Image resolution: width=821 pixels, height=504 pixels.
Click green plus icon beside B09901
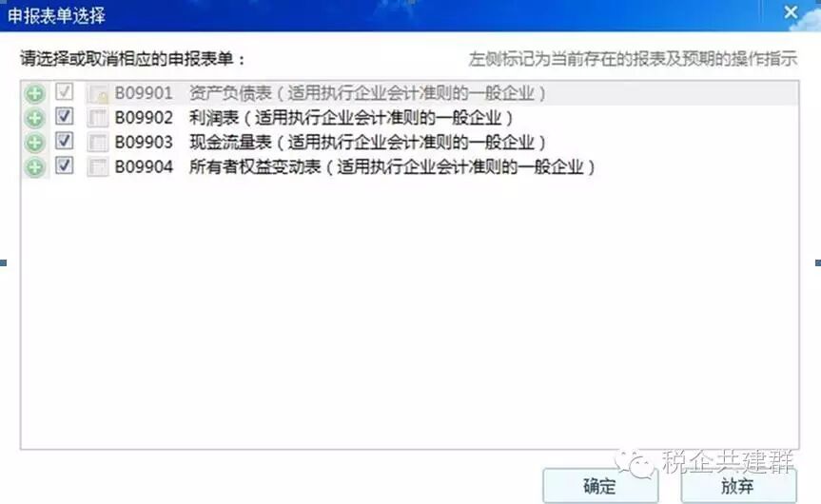pos(35,94)
